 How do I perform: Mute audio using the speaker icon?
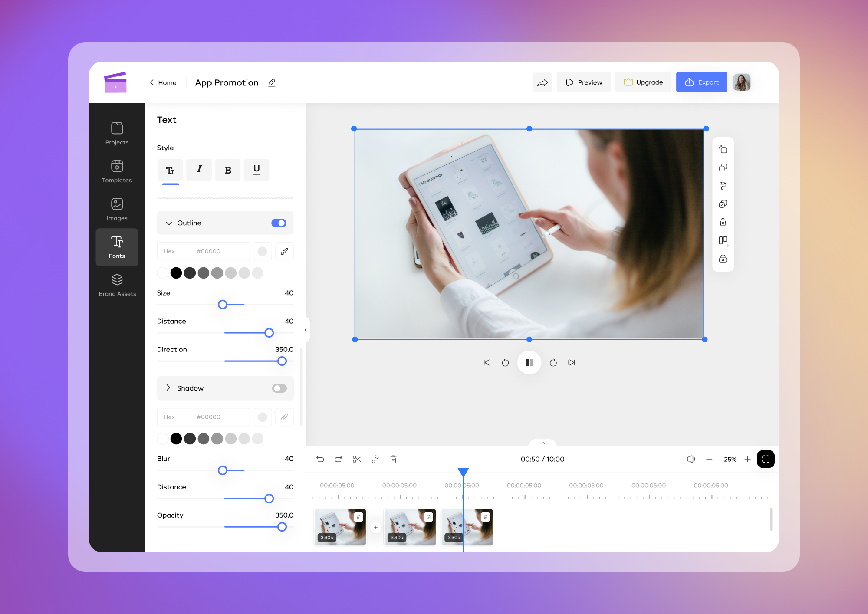click(691, 459)
